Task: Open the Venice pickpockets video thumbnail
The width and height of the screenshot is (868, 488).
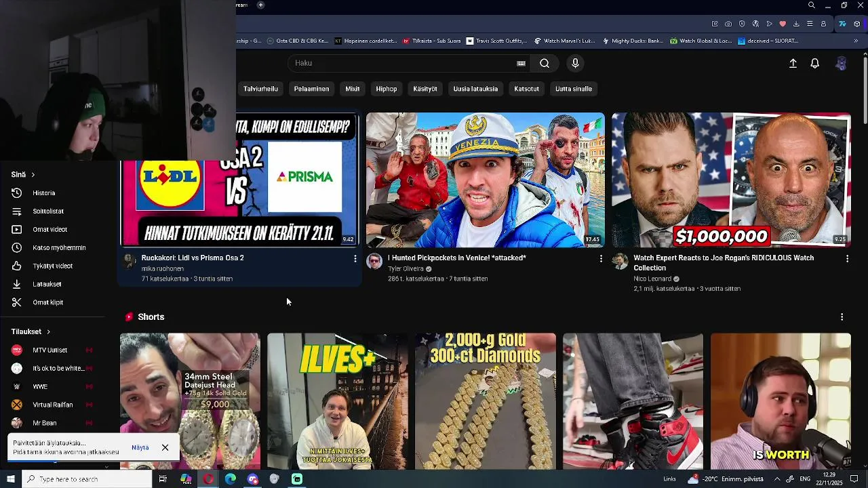Action: (486, 180)
